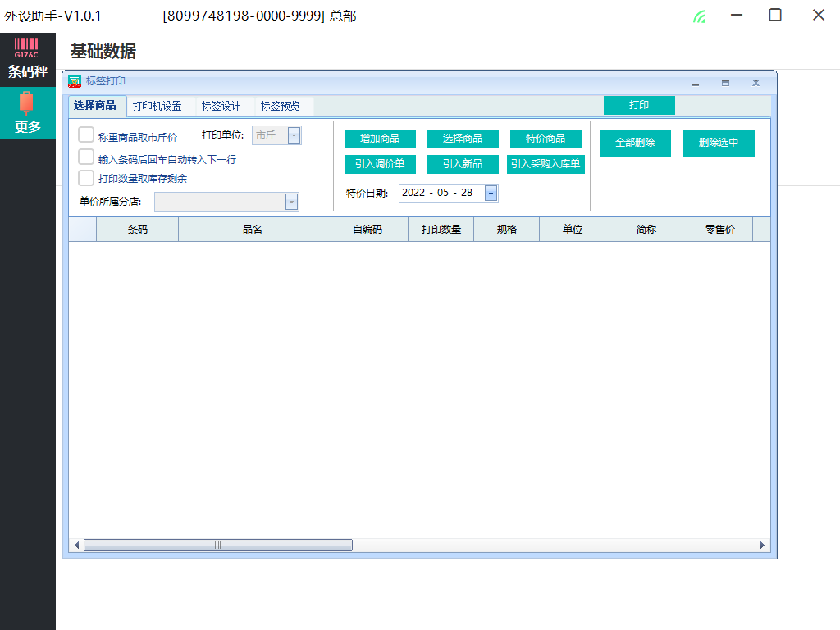Open the 标签设计 tab
Viewport: 840px width, 630px height.
point(221,106)
